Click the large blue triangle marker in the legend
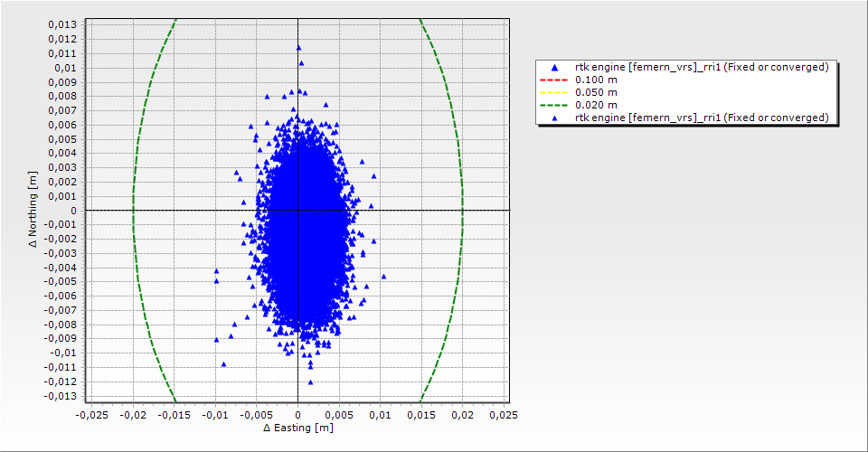Viewport: 868px width, 452px height. 553,68
